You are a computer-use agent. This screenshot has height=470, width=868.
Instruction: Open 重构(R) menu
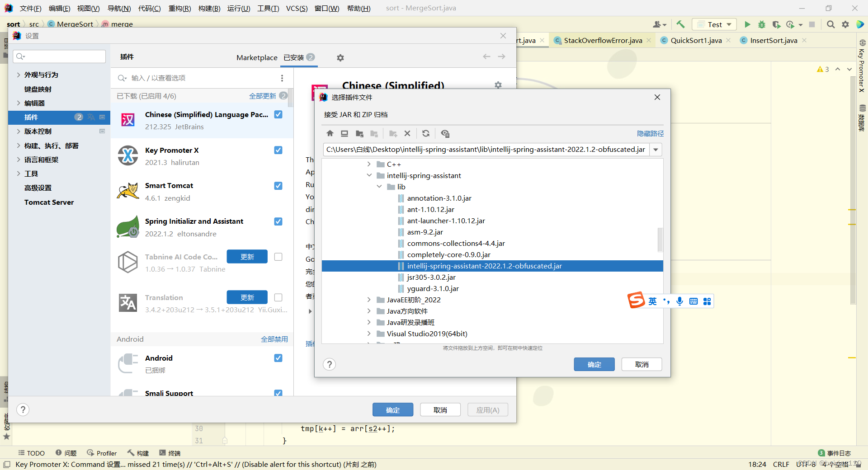pos(179,8)
